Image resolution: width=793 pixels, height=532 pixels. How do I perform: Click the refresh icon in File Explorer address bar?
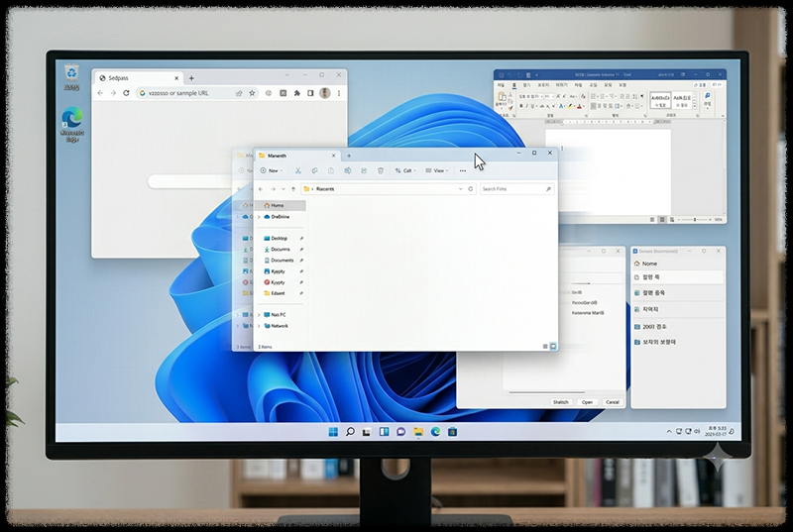pyautogui.click(x=470, y=189)
